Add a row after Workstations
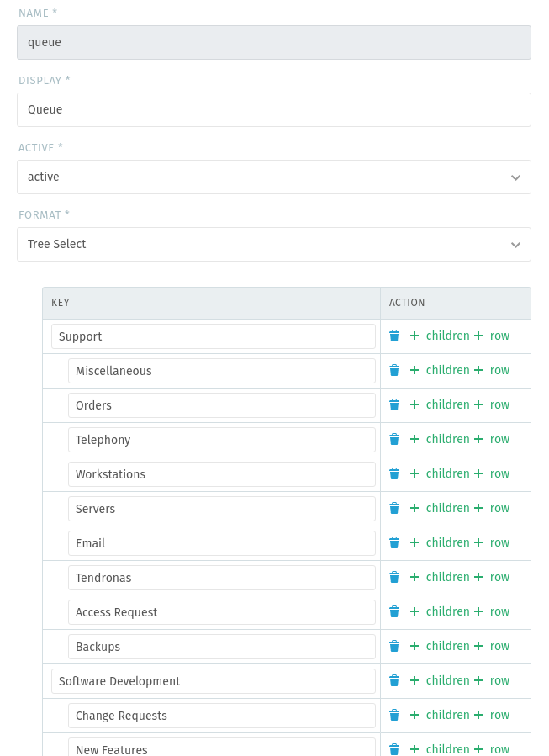This screenshot has width=549, height=756. click(492, 473)
